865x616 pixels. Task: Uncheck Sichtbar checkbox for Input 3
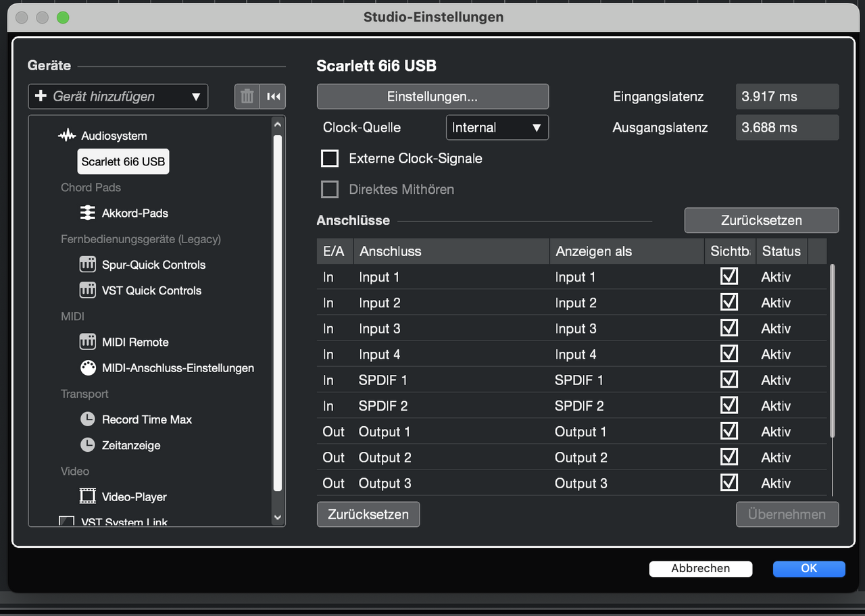click(729, 328)
